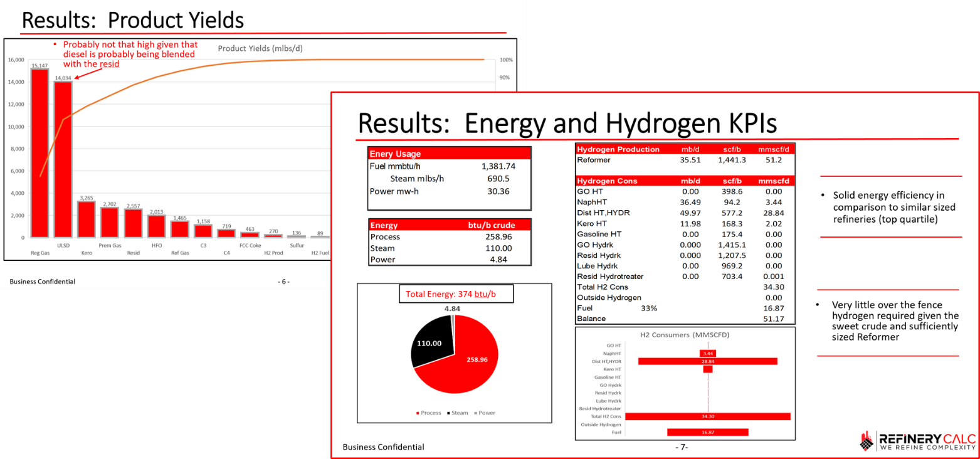Viewport: 980px width, 459px height.
Task: Click the Steam legend entry under the pie
Action: [x=457, y=413]
